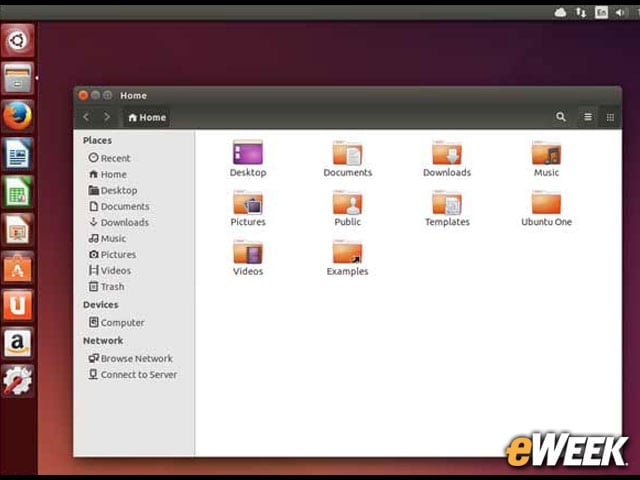Select Downloads in Places sidebar

pos(119,222)
